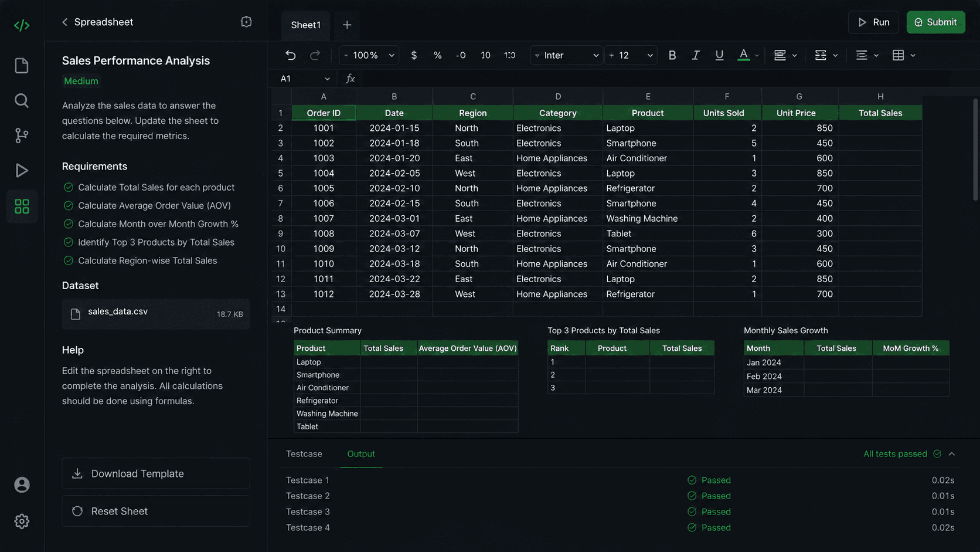Screen dimensions: 980x552
Task: Click Testcase 4 result row
Action: click(x=620, y=527)
